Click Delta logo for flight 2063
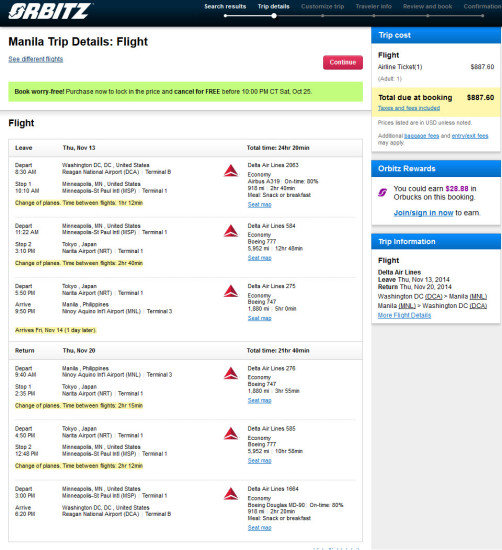Viewport: 502px width, 550px height. [x=231, y=171]
